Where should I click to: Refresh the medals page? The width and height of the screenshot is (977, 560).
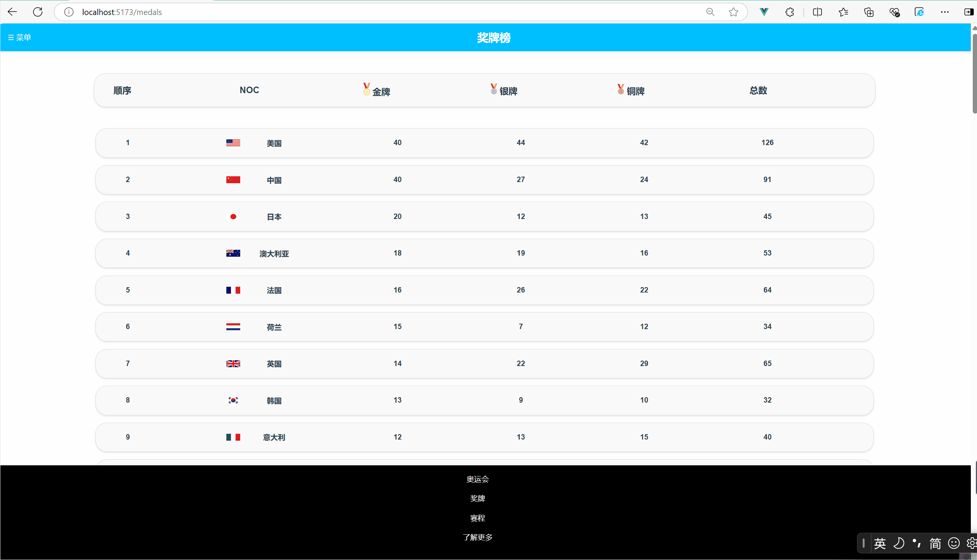(38, 12)
